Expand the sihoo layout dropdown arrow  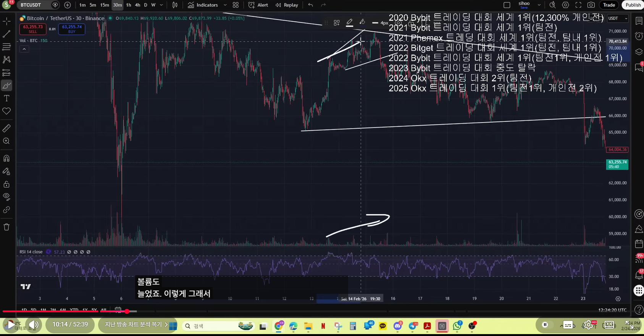click(x=539, y=5)
